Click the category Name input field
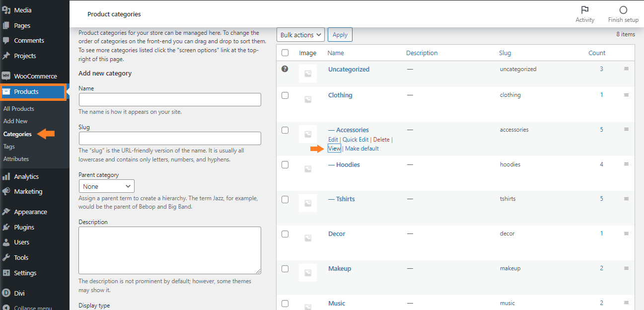Image resolution: width=644 pixels, height=310 pixels. pos(170,99)
